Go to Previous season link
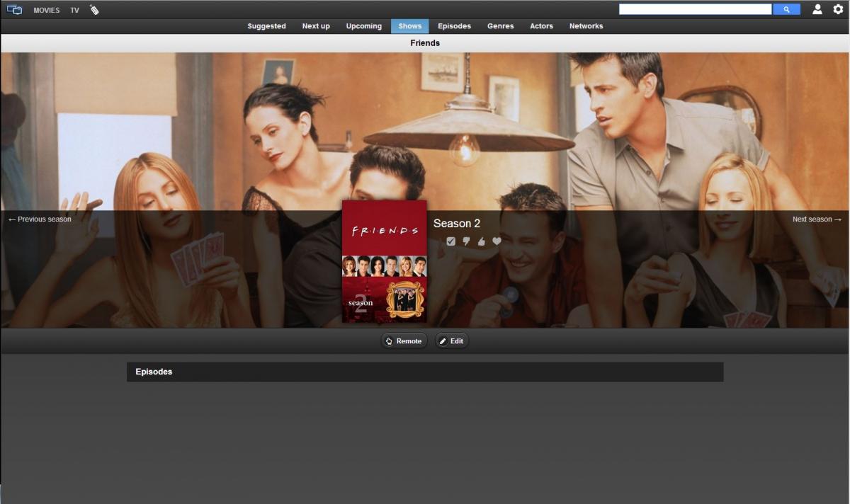 (x=40, y=219)
